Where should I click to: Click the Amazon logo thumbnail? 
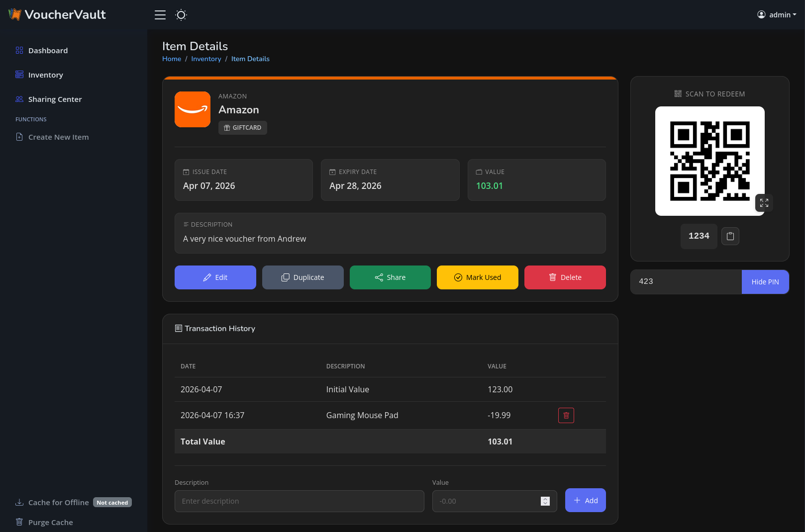[193, 109]
